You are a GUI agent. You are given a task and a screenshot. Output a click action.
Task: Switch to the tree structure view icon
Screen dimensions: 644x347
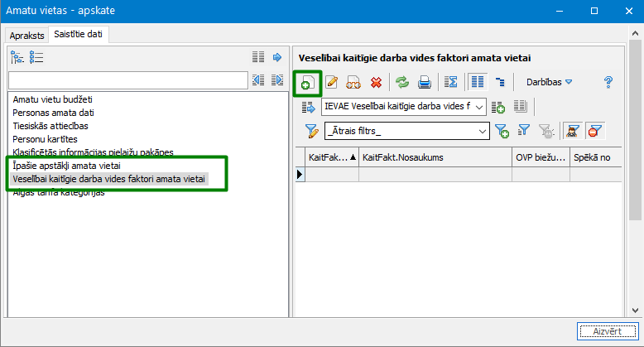pyautogui.click(x=500, y=82)
